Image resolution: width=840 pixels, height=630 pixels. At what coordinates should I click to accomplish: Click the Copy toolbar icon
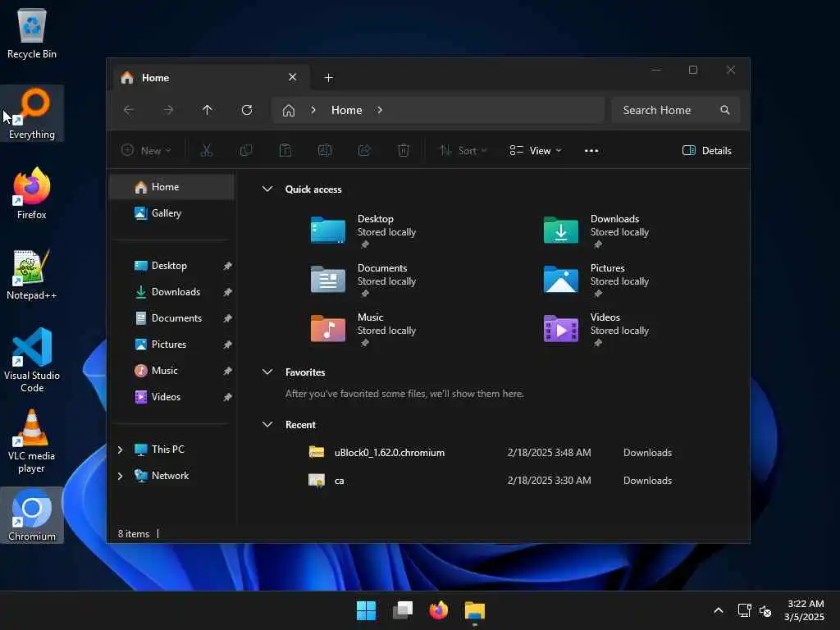coord(246,151)
